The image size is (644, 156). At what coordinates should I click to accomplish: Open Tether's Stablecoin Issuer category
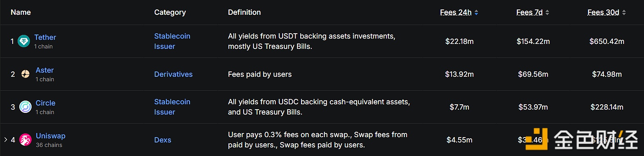[172, 41]
